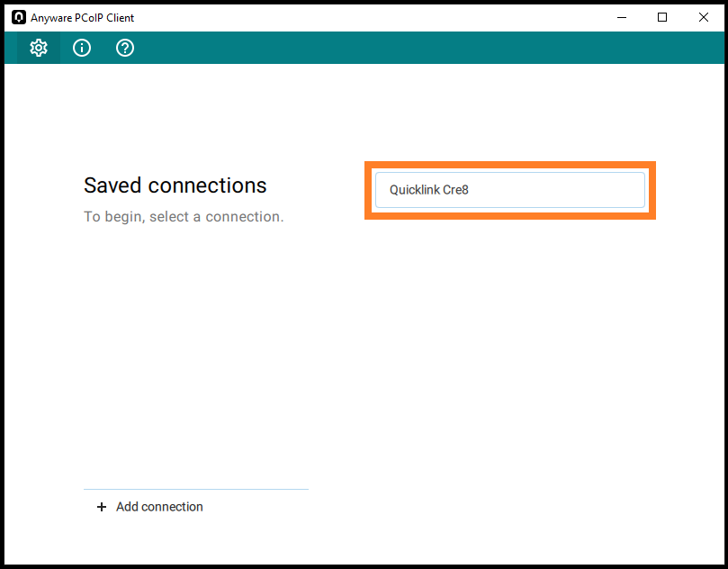Click the 'To begin, select a connection' text
Viewport: 728px width, 569px height.
[184, 217]
